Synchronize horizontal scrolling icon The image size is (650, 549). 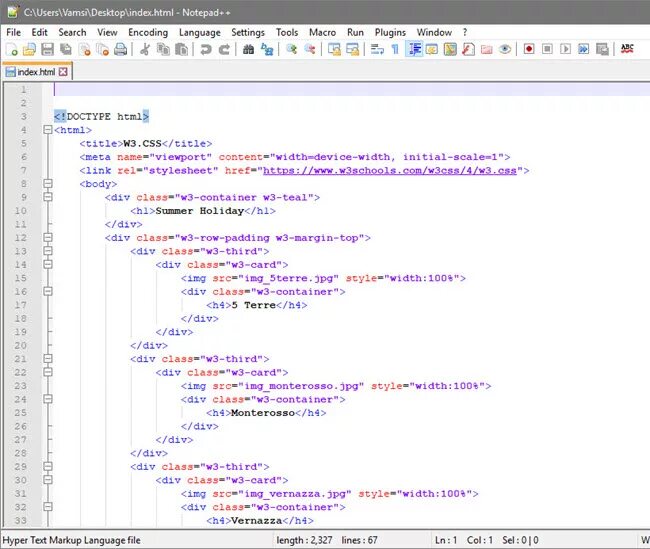pyautogui.click(x=352, y=49)
